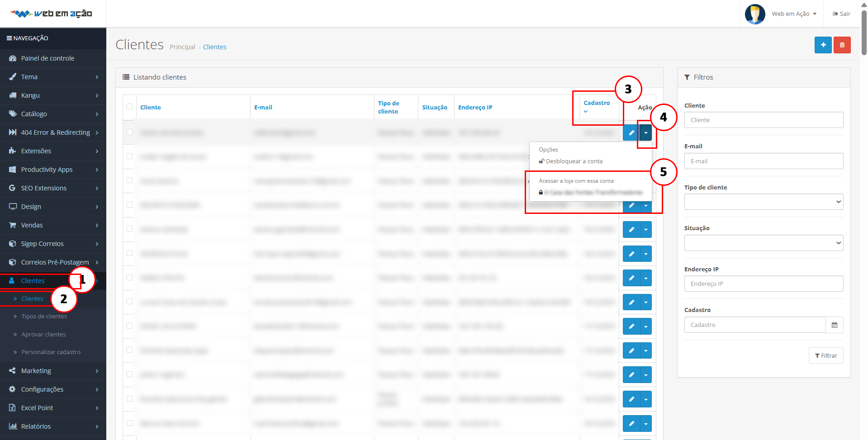
Task: Click the Correios Pré-Postagem cube icon
Action: [x=13, y=262]
